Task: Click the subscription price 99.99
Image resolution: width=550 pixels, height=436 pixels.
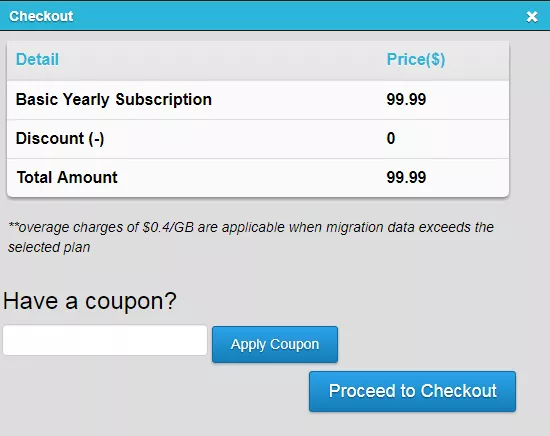Action: [406, 99]
